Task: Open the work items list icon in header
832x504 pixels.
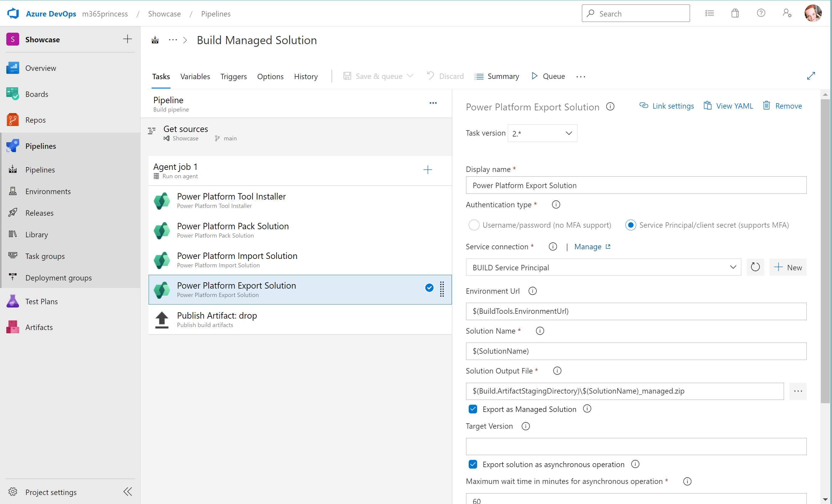Action: point(709,13)
